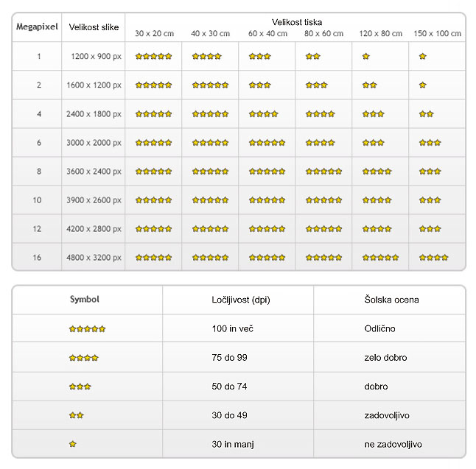Screen dimensions: 476x469
Task: Click the two-star symbol in the legend table
Action: coord(76,415)
